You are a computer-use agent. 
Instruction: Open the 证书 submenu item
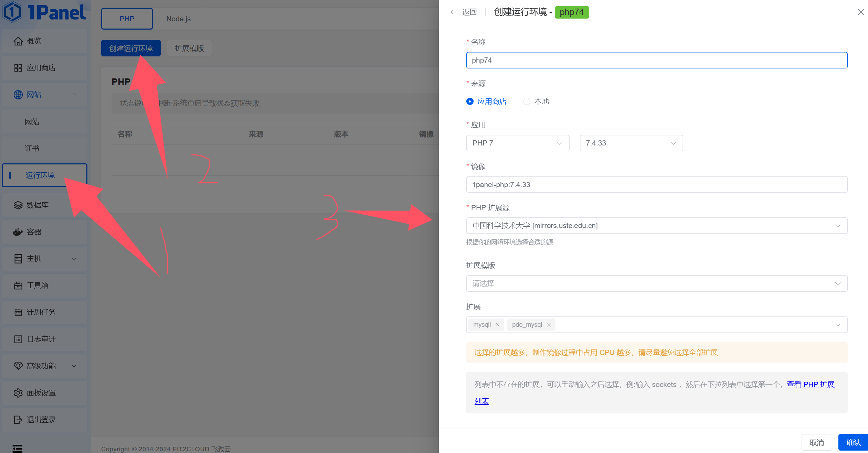coord(32,149)
